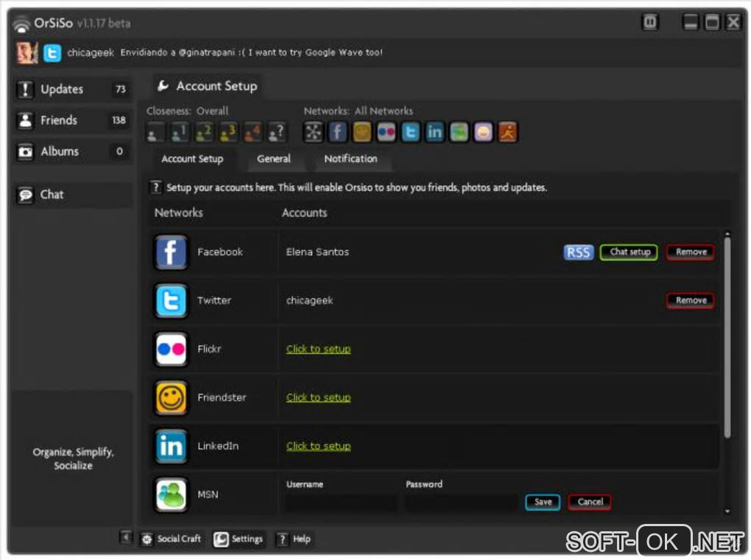Focus the MSN Password field
Image resolution: width=751 pixels, height=560 pixels.
point(462,503)
